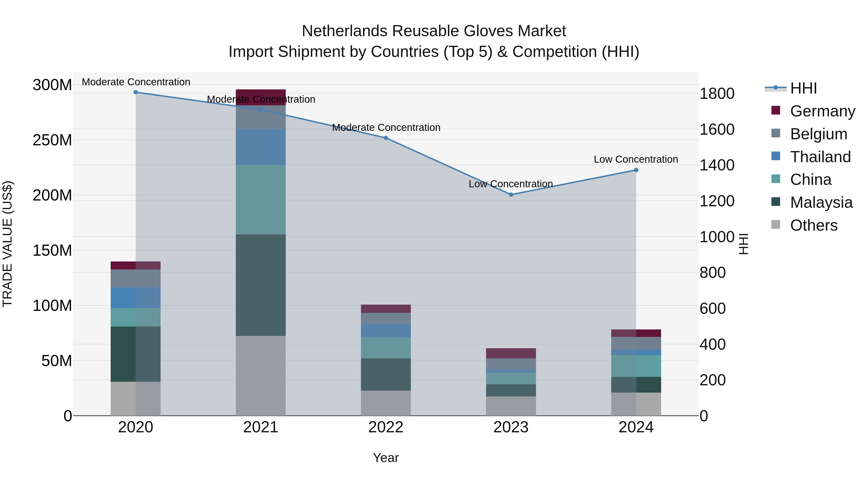The width and height of the screenshot is (868, 488).
Task: Click the Year x-axis title
Action: [386, 458]
